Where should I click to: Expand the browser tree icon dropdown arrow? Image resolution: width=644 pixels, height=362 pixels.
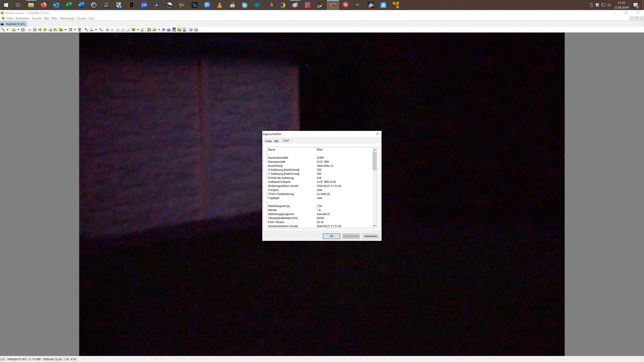click(x=8, y=30)
